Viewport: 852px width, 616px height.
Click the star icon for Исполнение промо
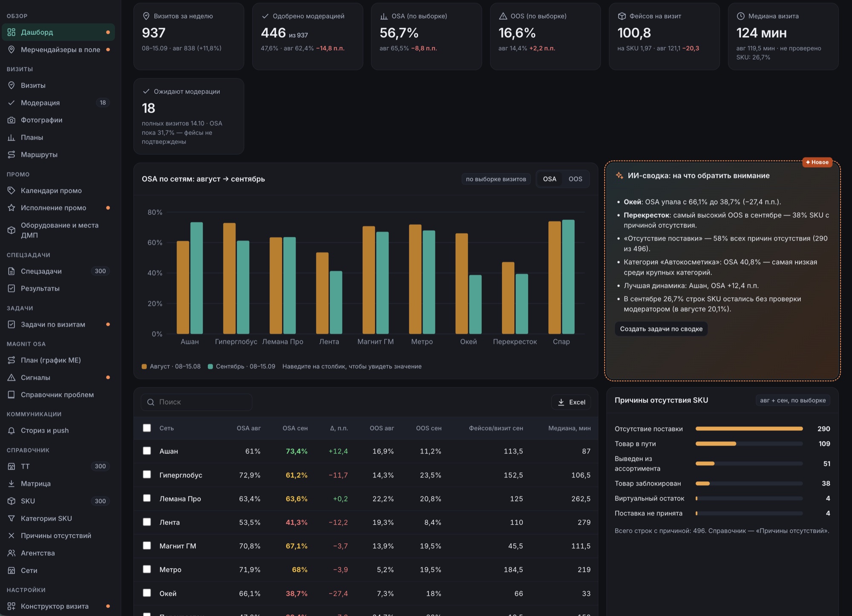tap(12, 208)
